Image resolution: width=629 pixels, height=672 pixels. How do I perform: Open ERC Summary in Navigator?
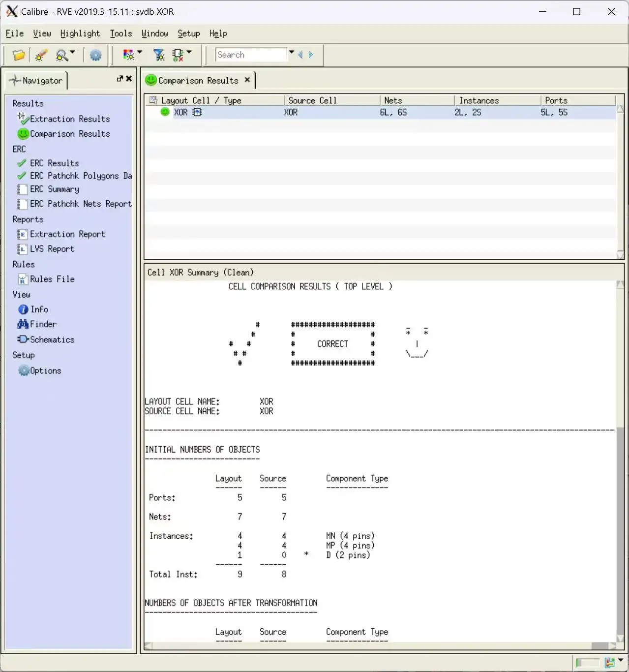click(x=55, y=189)
